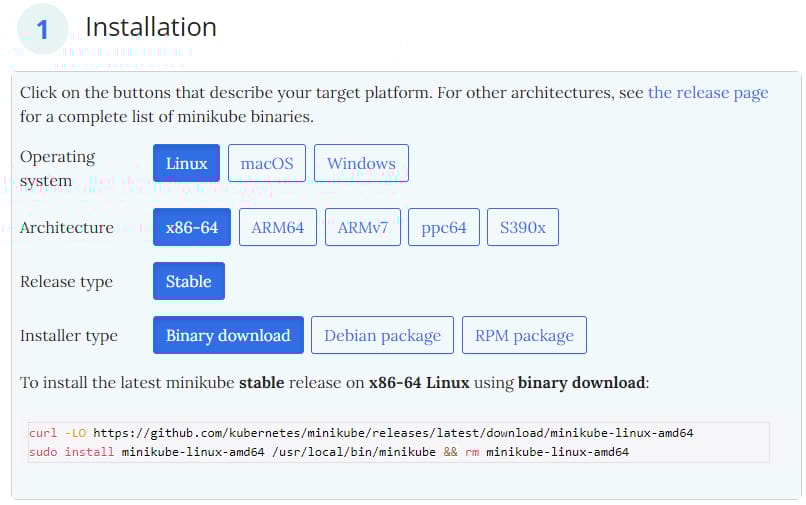Click the bold 'x86-64 Linux' summary text
Screen dimensions: 806x505
[419, 383]
